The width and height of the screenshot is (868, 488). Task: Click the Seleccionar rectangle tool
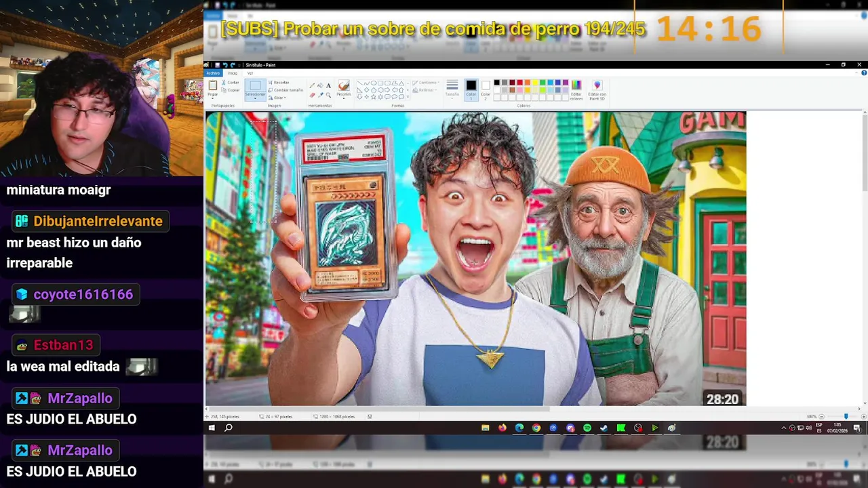[x=255, y=85]
